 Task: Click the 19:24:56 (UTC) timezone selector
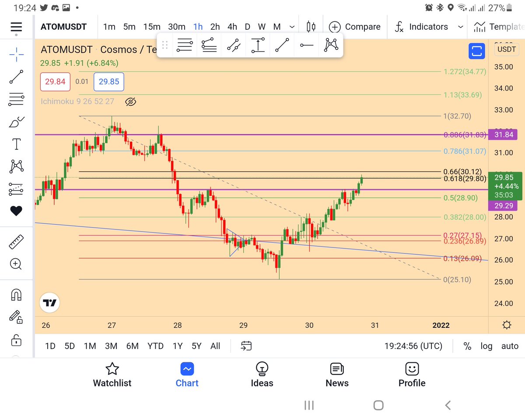coord(413,346)
